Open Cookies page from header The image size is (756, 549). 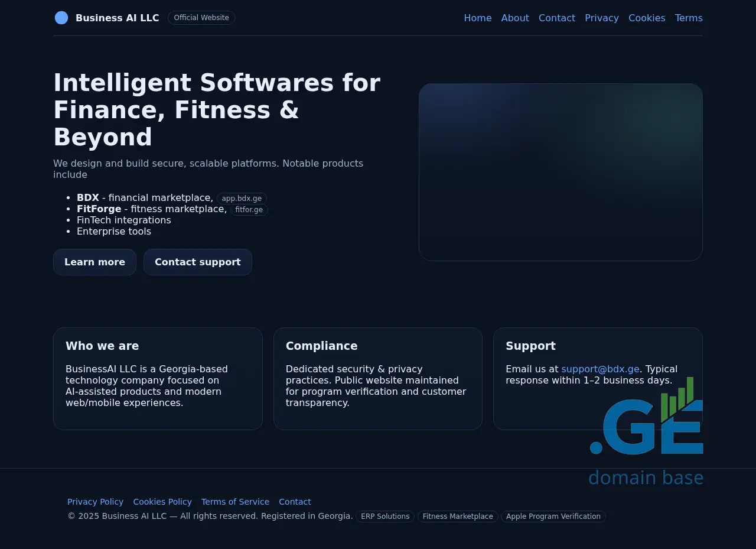(x=647, y=18)
